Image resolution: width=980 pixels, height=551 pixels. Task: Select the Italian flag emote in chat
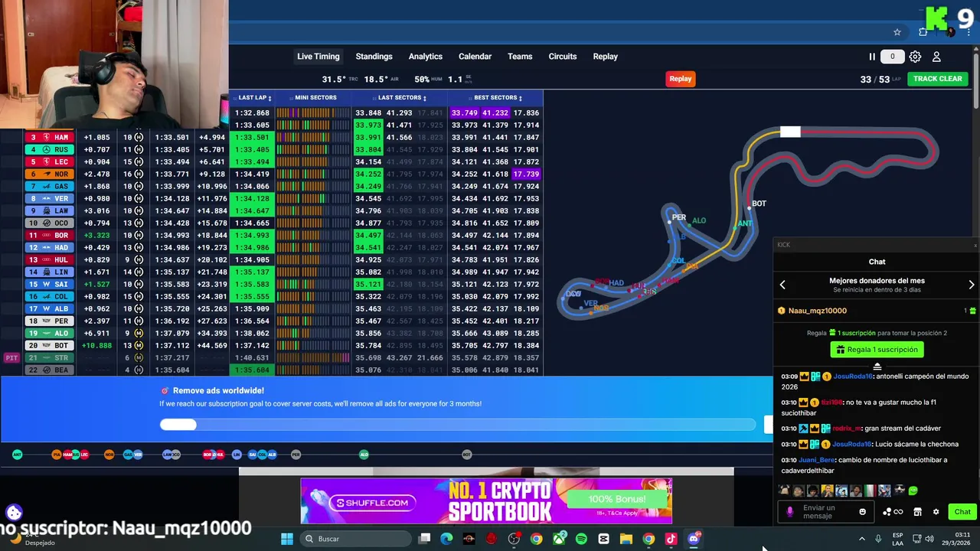click(x=870, y=491)
